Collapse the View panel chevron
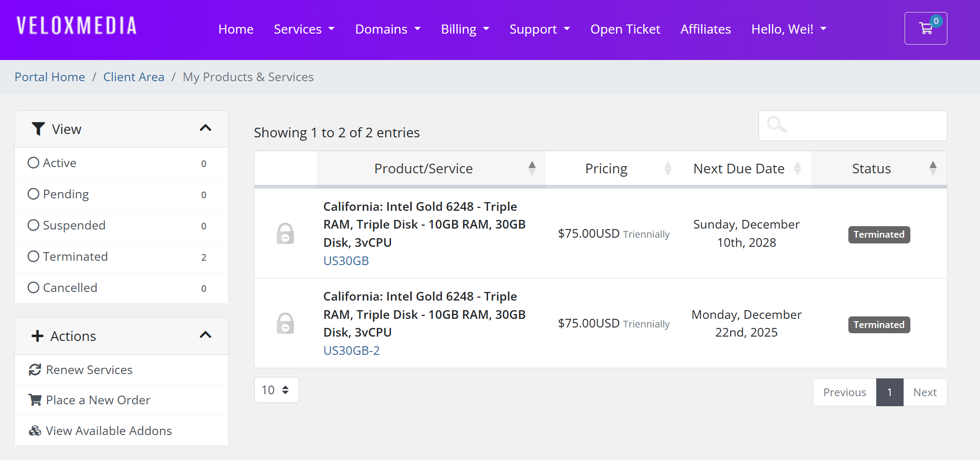Screen dimensions: 980x460 pyautogui.click(x=205, y=128)
